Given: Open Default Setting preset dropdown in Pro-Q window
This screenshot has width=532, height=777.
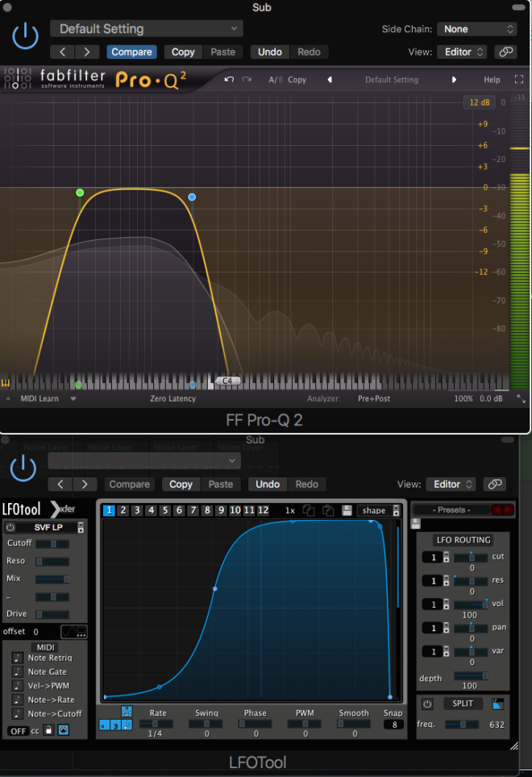Looking at the screenshot, I should tap(147, 29).
